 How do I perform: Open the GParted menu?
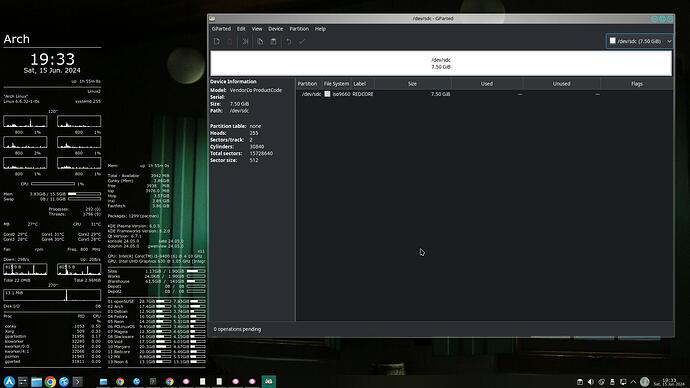221,29
